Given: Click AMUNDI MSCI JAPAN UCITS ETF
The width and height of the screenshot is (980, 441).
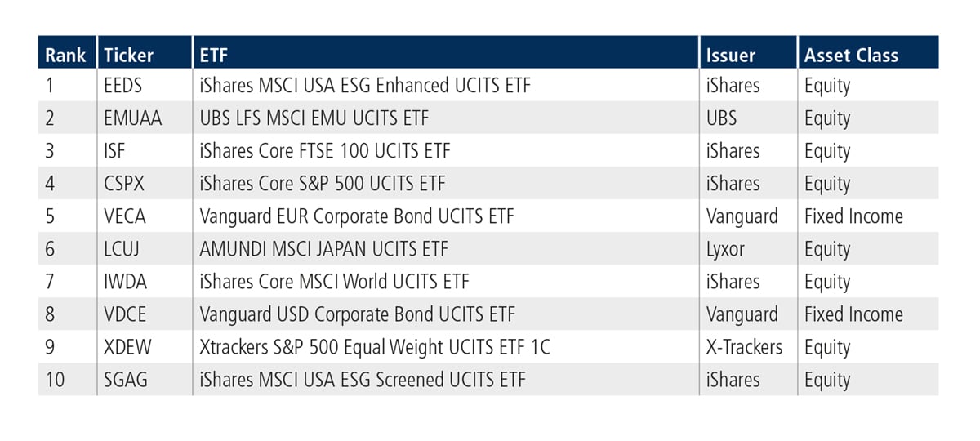Looking at the screenshot, I should click(x=324, y=249).
